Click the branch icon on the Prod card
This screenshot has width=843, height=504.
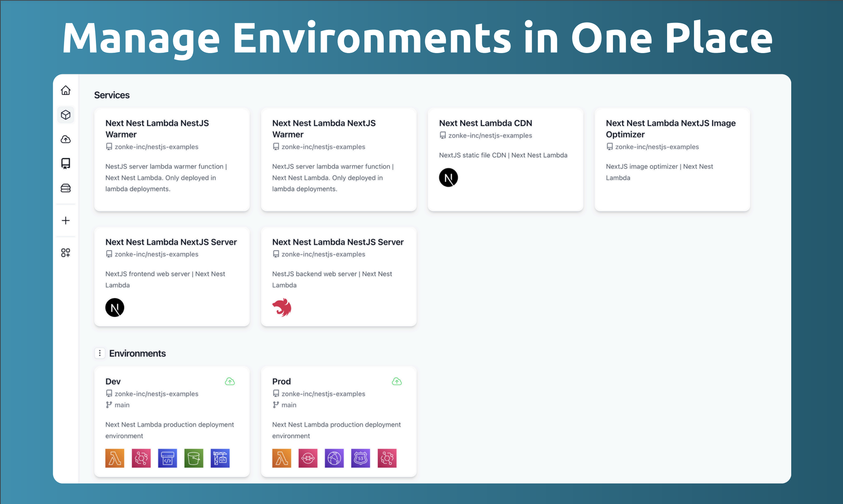pyautogui.click(x=276, y=405)
